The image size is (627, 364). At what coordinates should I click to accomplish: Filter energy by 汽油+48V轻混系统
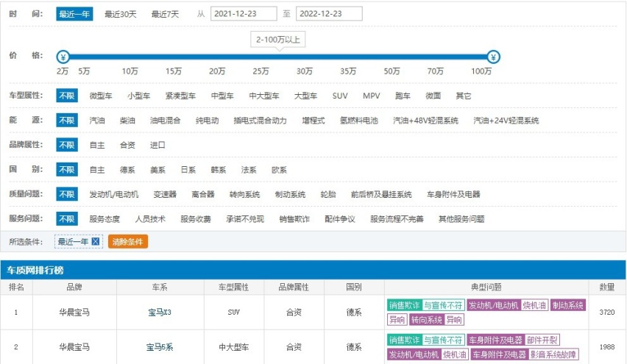[426, 121]
